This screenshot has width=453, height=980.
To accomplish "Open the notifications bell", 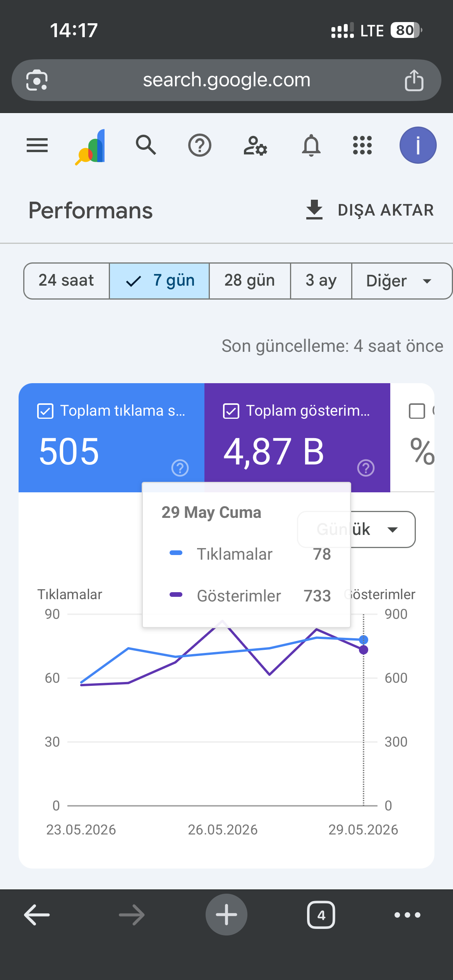I will coord(311,146).
